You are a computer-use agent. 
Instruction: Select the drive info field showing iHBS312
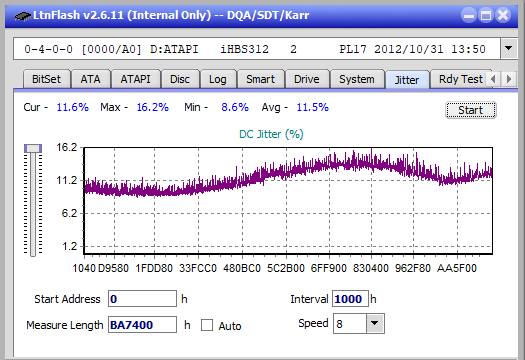click(257, 49)
